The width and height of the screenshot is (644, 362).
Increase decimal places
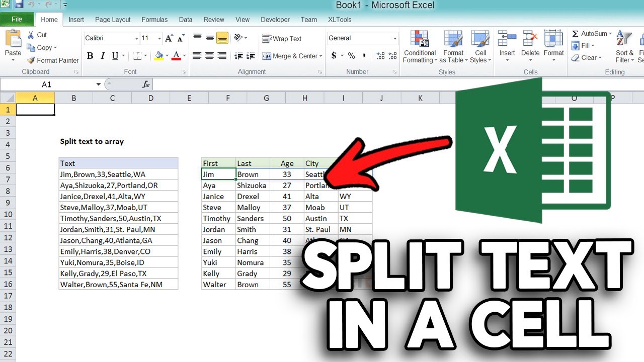tap(380, 56)
